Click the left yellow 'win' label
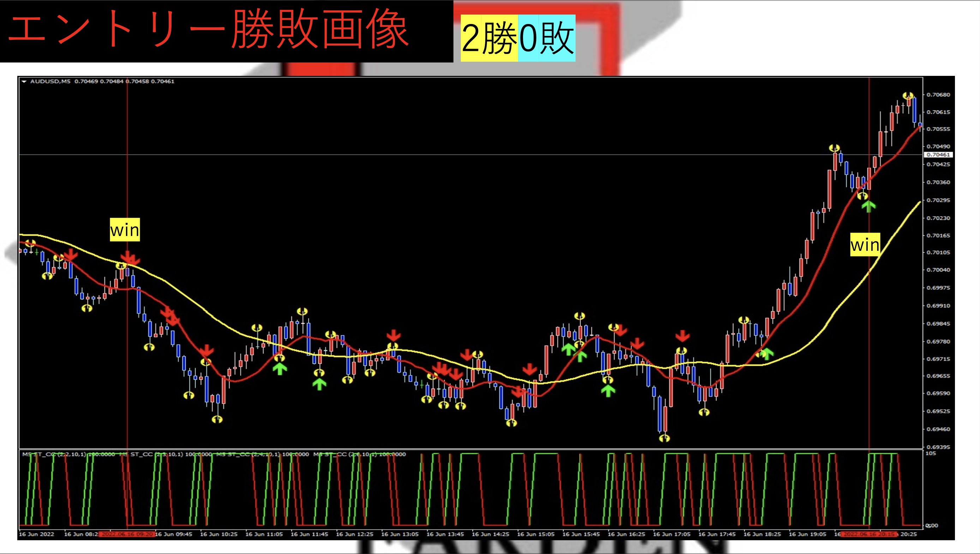The height and width of the screenshot is (554, 980). coord(125,230)
